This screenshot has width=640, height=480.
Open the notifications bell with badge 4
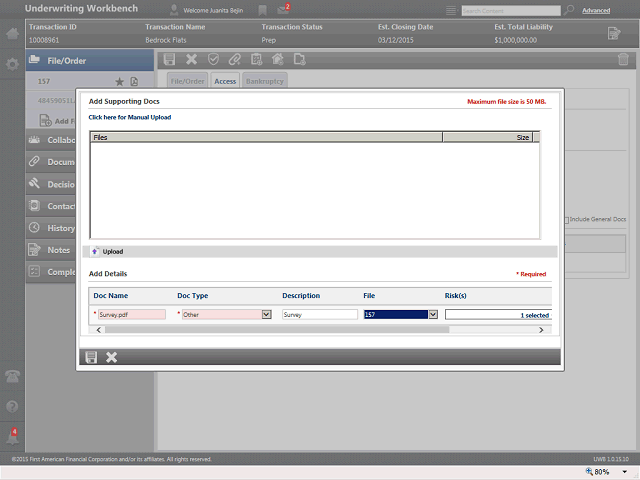coord(12,437)
